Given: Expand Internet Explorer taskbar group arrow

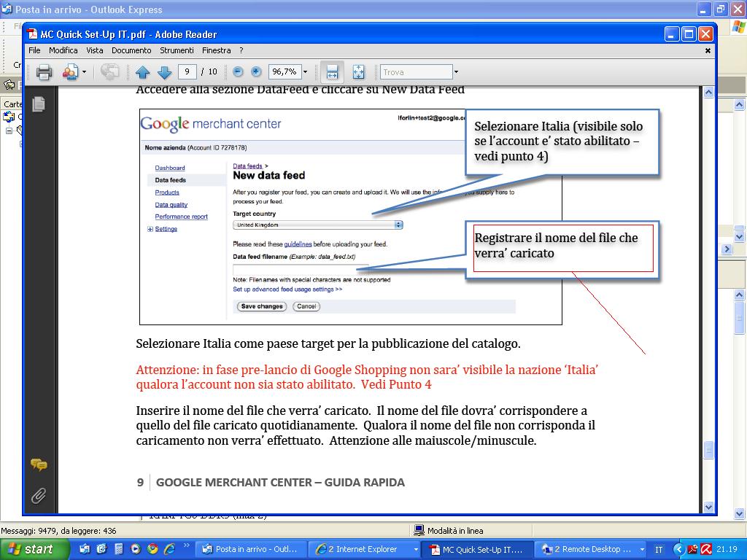Looking at the screenshot, I should pyautogui.click(x=416, y=550).
